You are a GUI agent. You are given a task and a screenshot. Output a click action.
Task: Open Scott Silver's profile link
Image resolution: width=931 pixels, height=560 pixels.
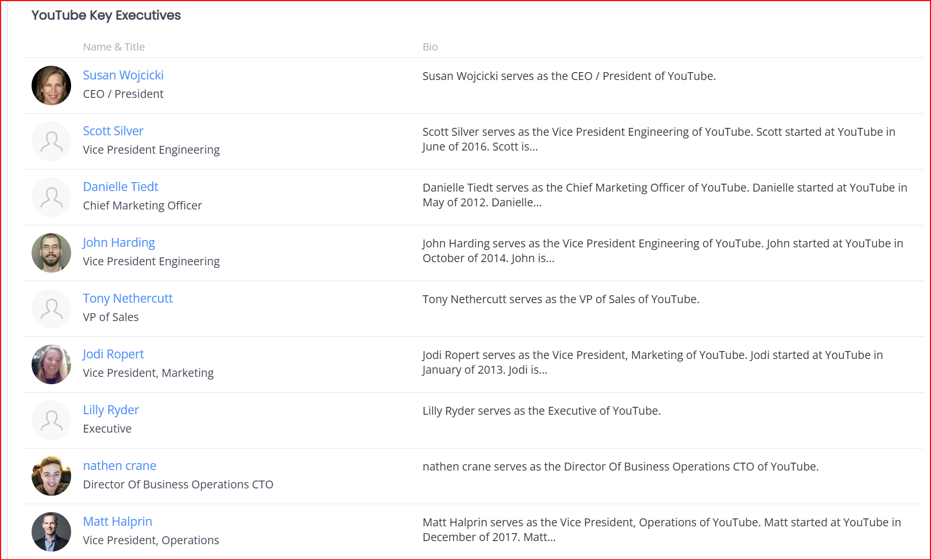pos(113,131)
